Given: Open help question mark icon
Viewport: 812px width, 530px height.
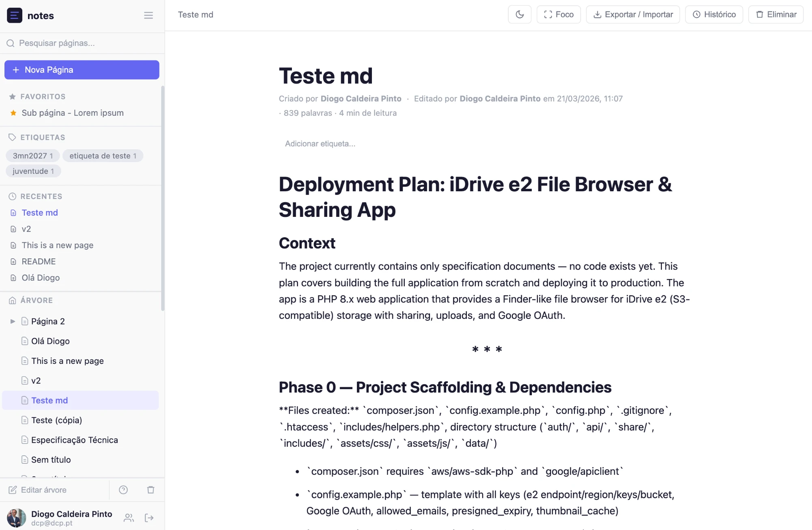Looking at the screenshot, I should pyautogui.click(x=123, y=490).
